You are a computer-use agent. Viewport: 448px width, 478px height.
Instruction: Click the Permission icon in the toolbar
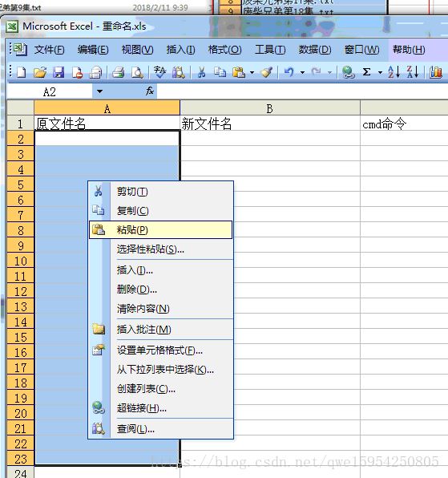coord(77,72)
